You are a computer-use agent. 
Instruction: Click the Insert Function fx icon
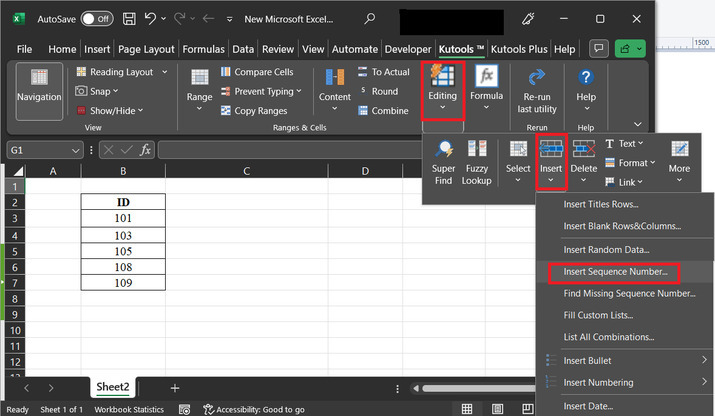145,150
